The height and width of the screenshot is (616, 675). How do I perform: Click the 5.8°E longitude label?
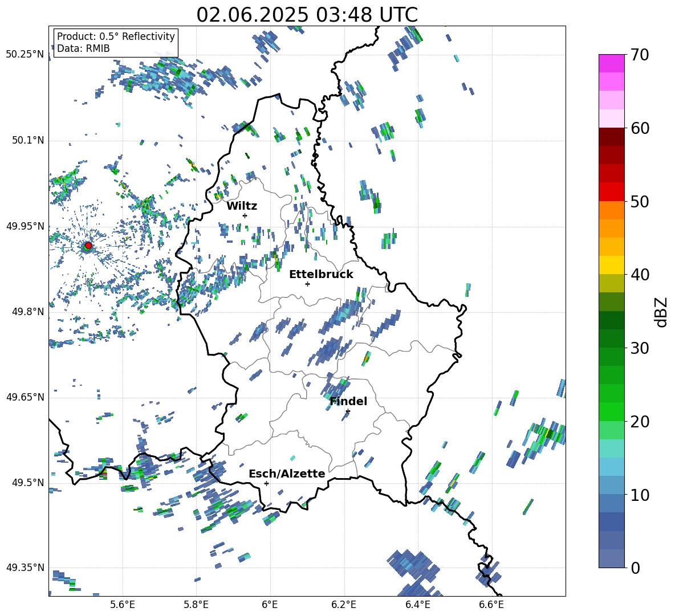[196, 605]
